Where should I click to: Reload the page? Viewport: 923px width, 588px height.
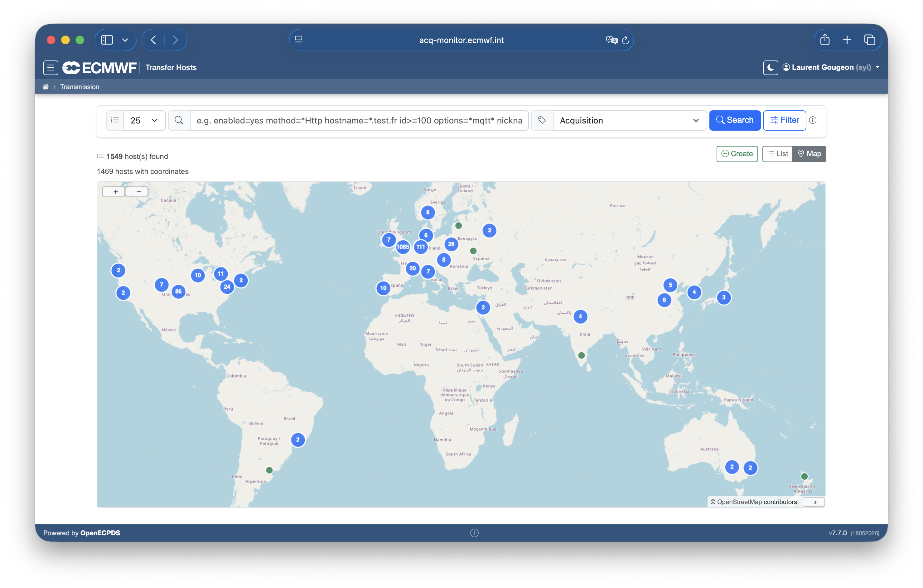pos(625,40)
